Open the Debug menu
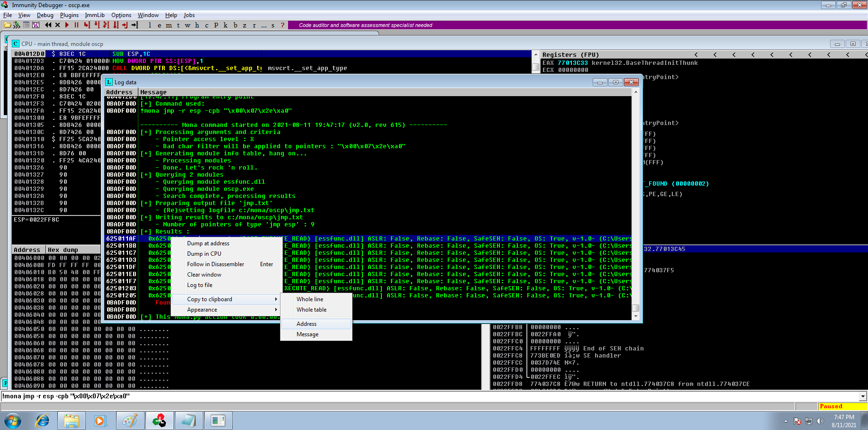This screenshot has width=868, height=430. click(x=45, y=15)
